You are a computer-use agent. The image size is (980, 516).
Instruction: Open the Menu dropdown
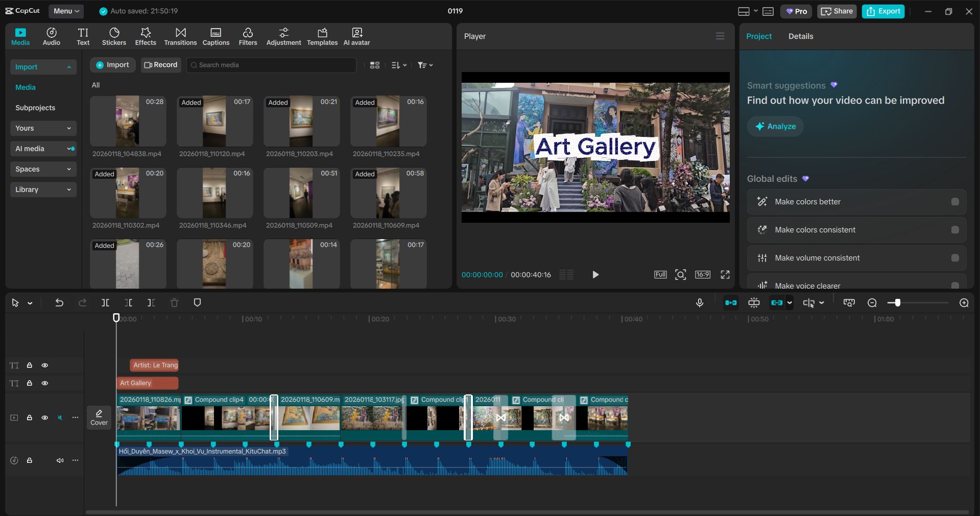[66, 11]
